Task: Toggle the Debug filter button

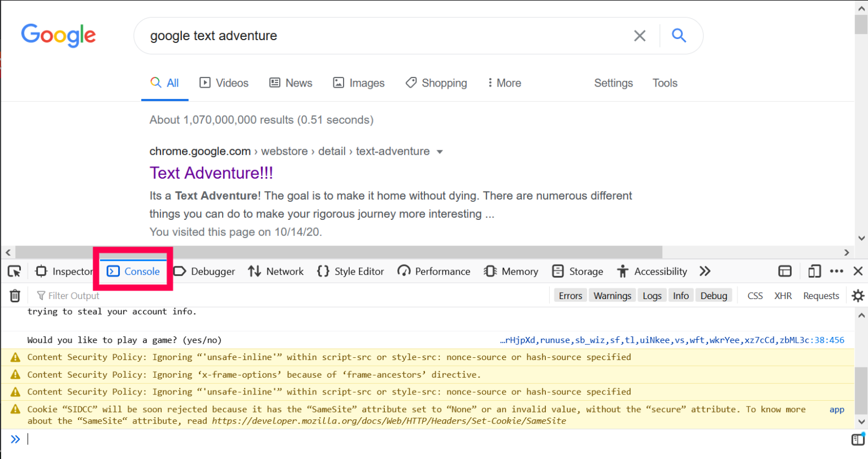Action: click(714, 296)
